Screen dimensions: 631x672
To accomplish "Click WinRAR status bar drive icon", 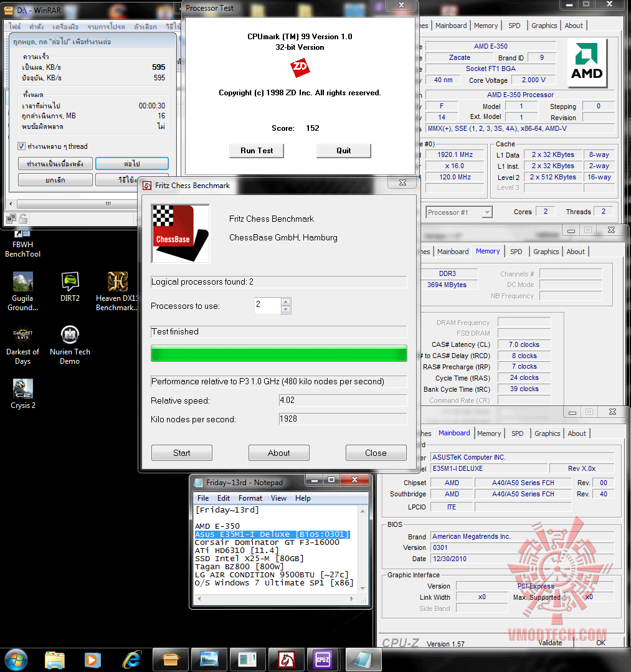I will [11, 219].
